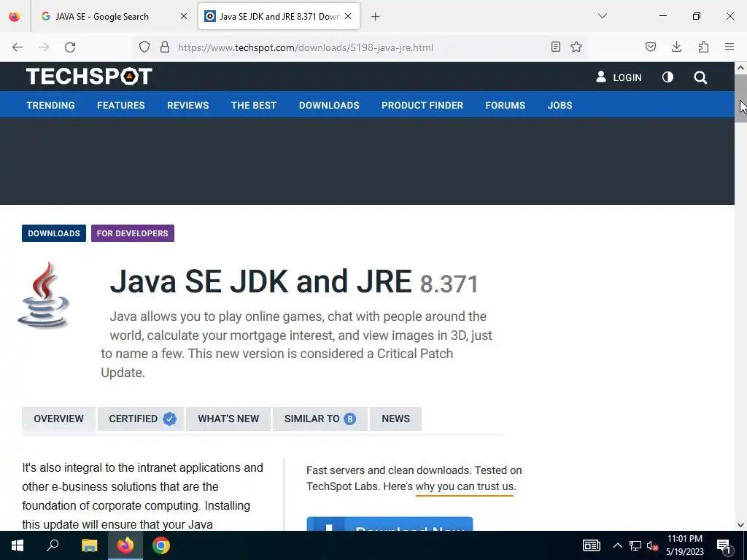Click the Firefox back arrow button
Screen dimensions: 747x560
click(18, 47)
